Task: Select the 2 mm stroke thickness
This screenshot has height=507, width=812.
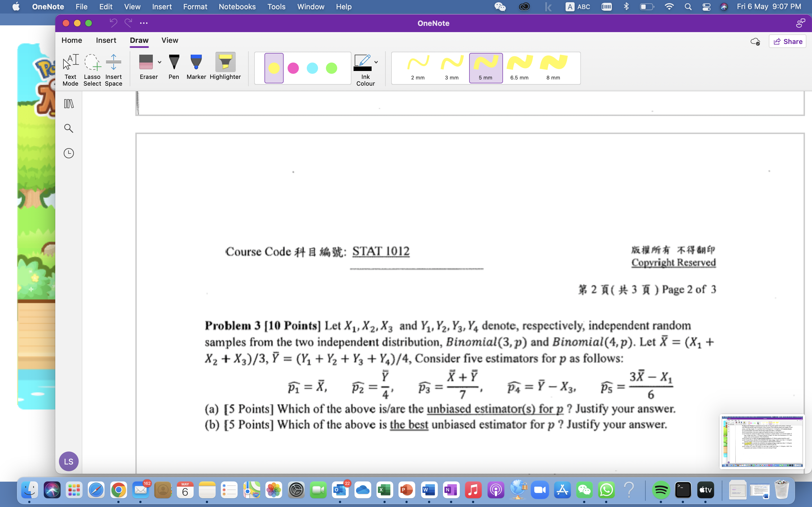Action: click(418, 67)
